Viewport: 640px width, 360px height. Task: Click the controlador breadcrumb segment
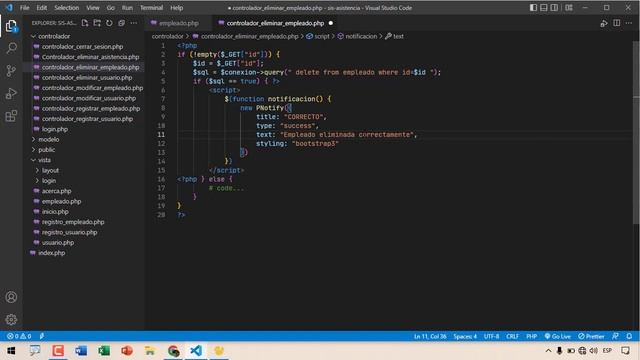click(x=167, y=36)
